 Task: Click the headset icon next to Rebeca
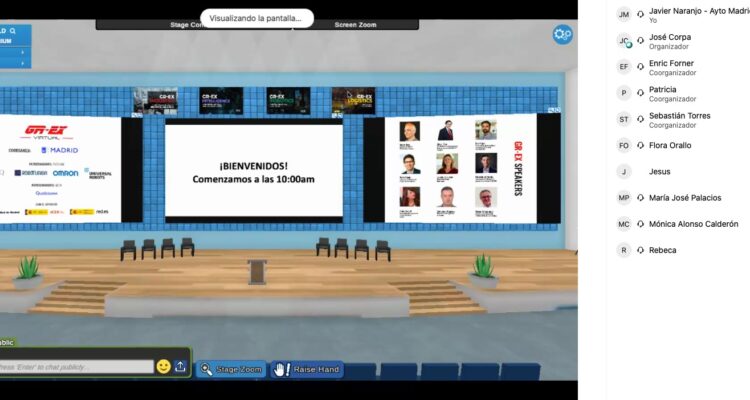pyautogui.click(x=640, y=250)
